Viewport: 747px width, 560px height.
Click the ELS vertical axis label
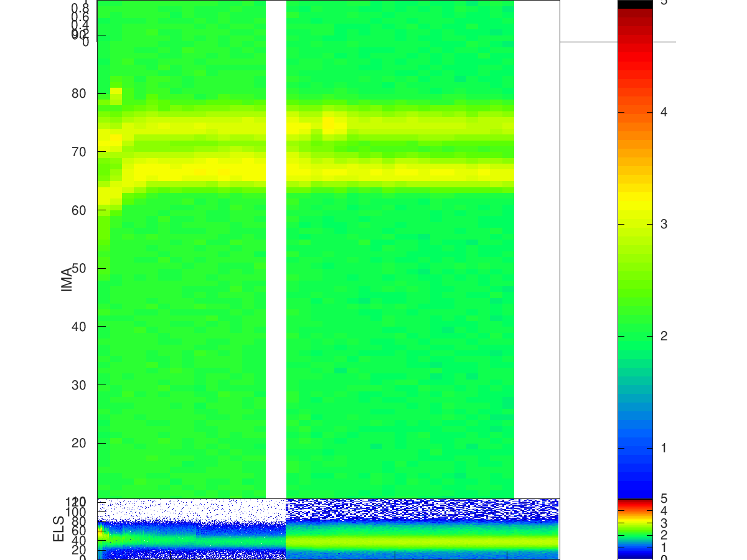pos(59,528)
